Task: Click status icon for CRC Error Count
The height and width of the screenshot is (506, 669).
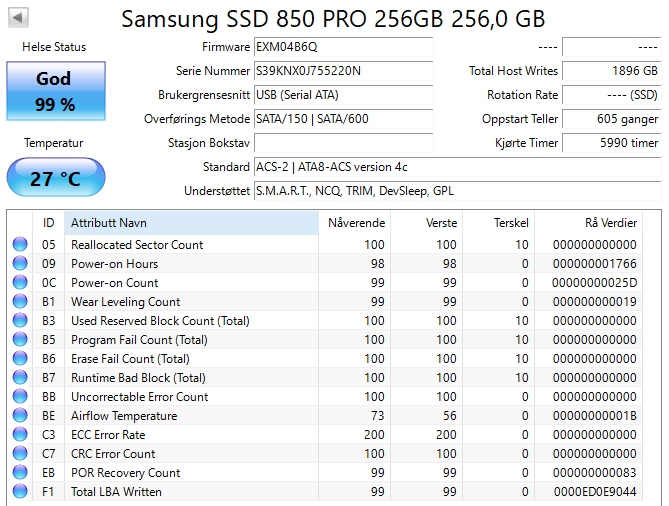Action: pyautogui.click(x=20, y=454)
